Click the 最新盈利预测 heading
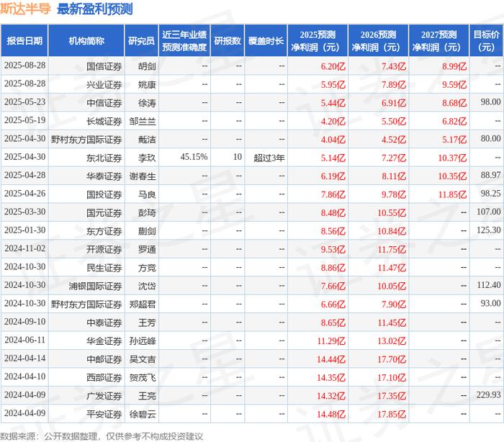The width and height of the screenshot is (504, 442). click(x=94, y=9)
